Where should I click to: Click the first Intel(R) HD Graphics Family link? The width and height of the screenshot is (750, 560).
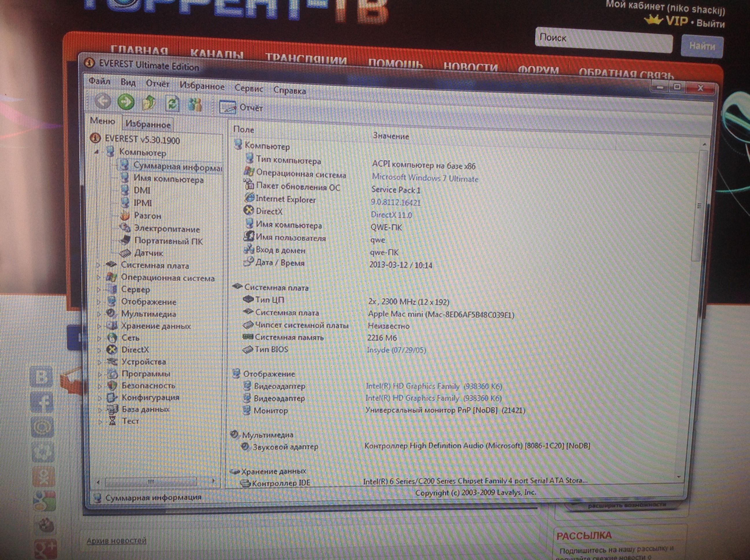[434, 386]
